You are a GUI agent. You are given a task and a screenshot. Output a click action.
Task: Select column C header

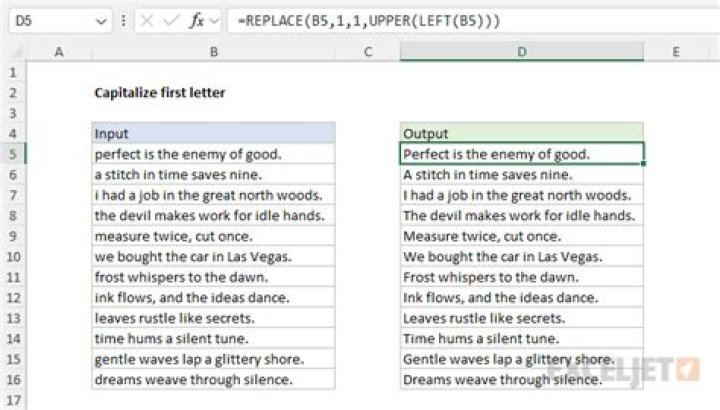pos(368,52)
